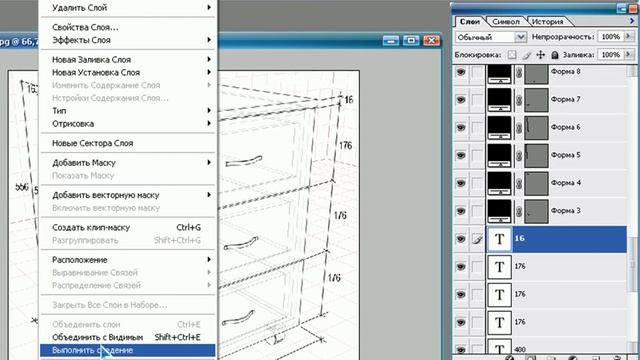
Task: Hide the Форма 5 layer
Action: click(x=461, y=155)
